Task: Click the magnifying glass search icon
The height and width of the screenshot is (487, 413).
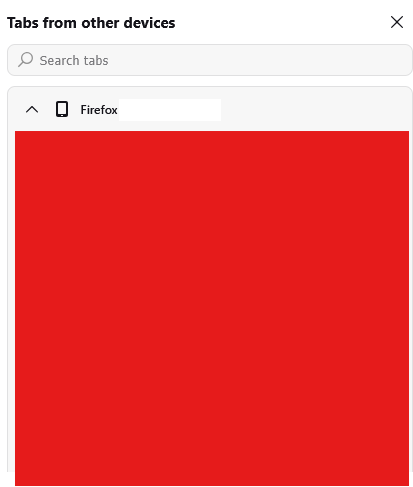Action: click(x=25, y=60)
